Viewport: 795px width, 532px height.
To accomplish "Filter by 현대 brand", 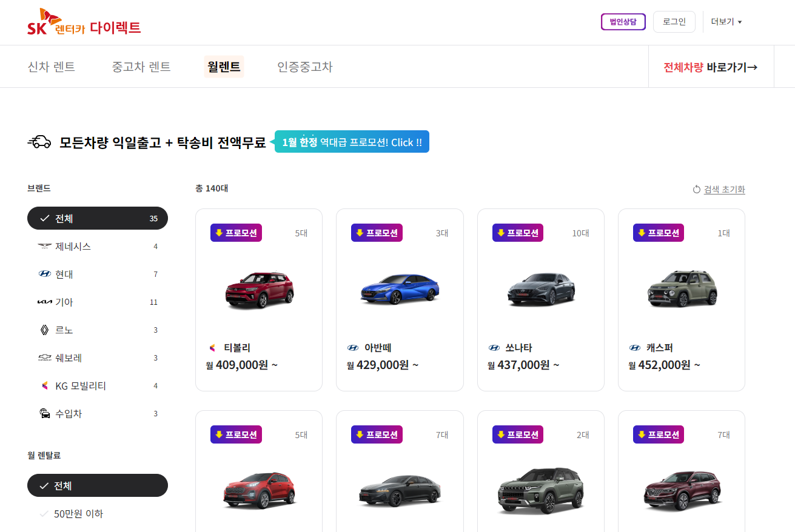I will point(98,274).
